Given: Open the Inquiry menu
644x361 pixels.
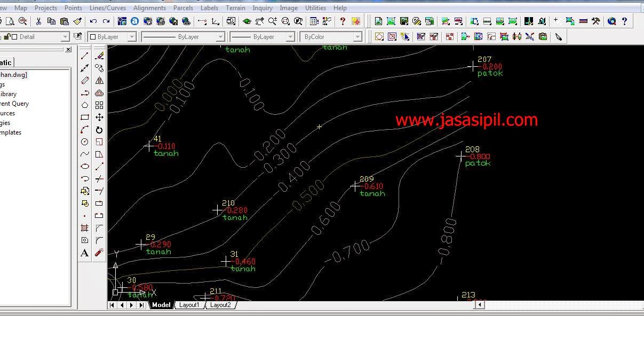Looking at the screenshot, I should tap(263, 8).
